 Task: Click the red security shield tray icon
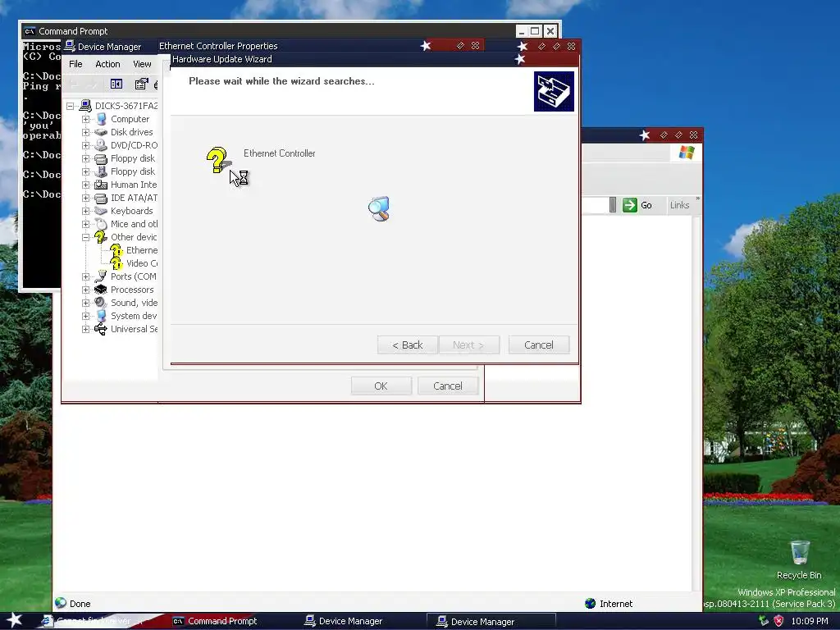tap(779, 621)
